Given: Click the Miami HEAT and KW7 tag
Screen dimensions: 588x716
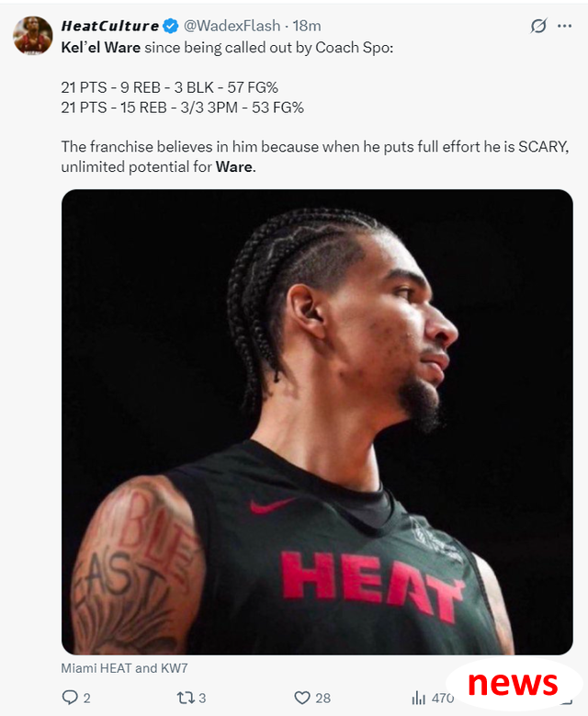Looking at the screenshot, I should pos(124,668).
